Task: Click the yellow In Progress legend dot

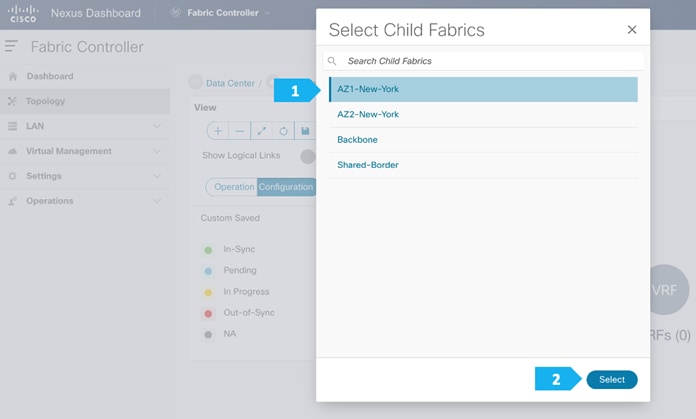Action: pyautogui.click(x=208, y=292)
